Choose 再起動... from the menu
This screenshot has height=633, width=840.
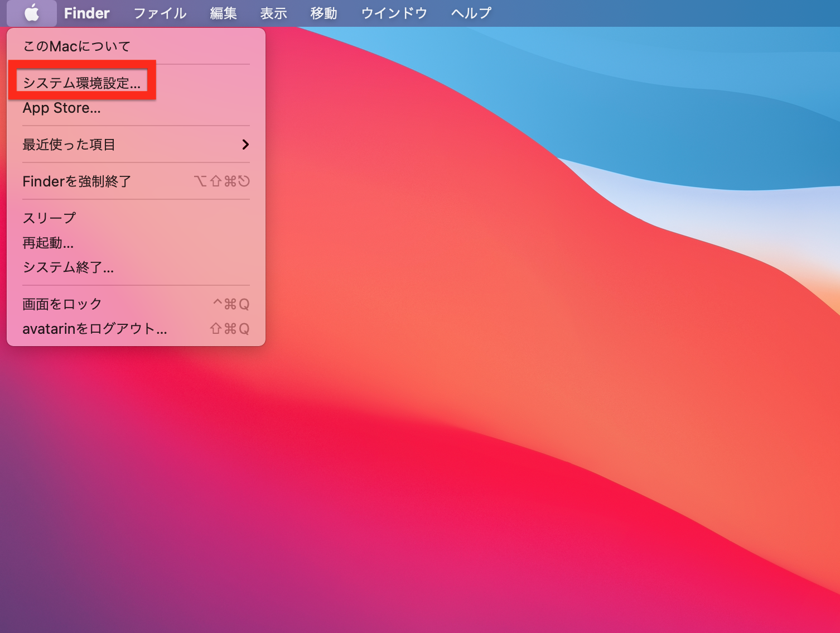[136, 243]
